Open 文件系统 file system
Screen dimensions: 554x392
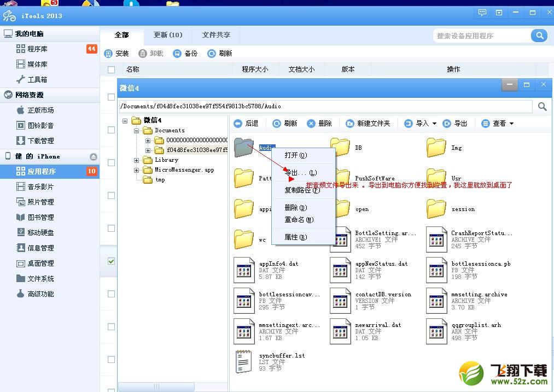49,279
